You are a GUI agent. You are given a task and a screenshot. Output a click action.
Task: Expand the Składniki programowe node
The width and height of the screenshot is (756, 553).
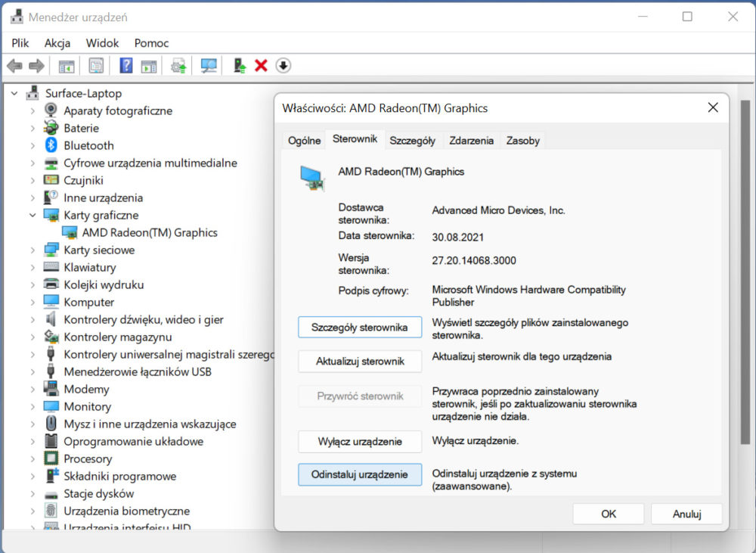[x=33, y=476]
